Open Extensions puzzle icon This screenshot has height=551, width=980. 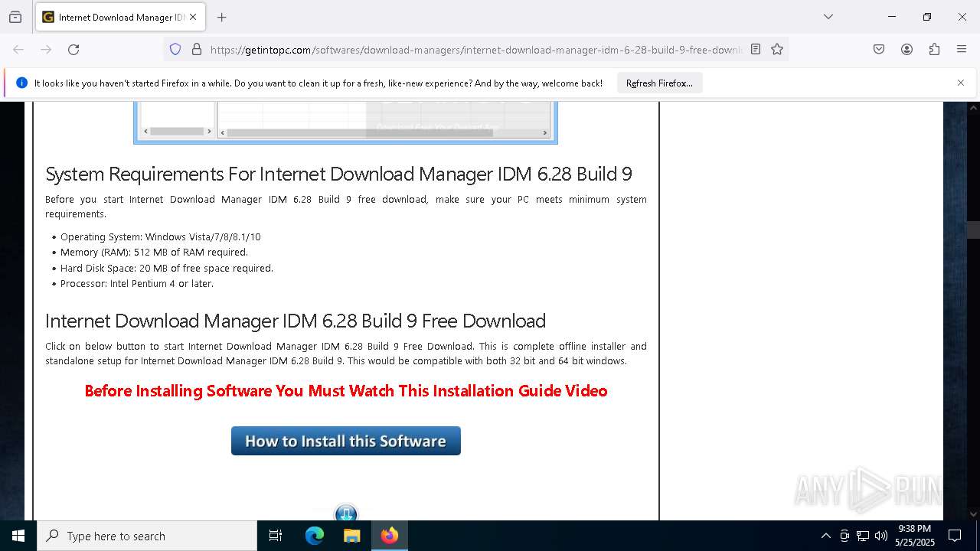click(x=934, y=50)
